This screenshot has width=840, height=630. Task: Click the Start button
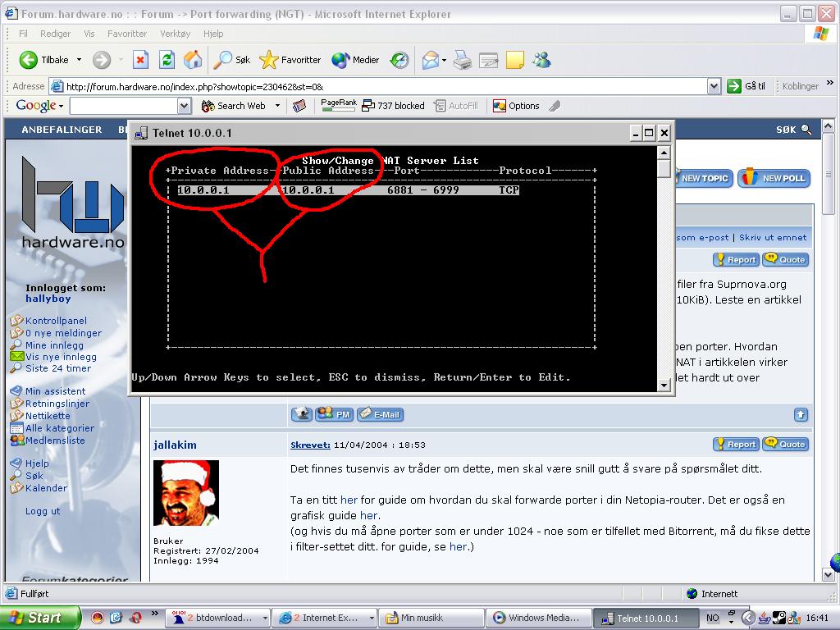pyautogui.click(x=39, y=618)
